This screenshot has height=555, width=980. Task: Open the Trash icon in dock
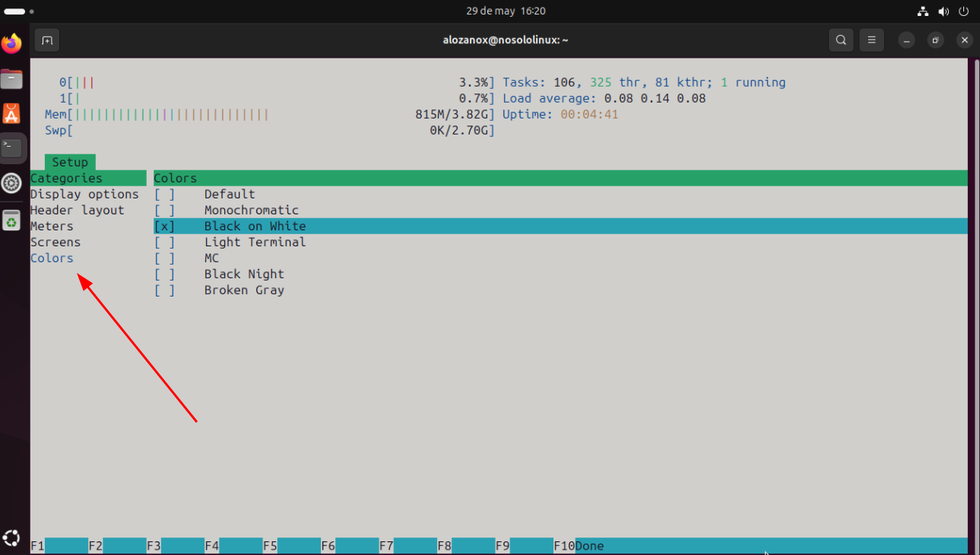click(11, 220)
